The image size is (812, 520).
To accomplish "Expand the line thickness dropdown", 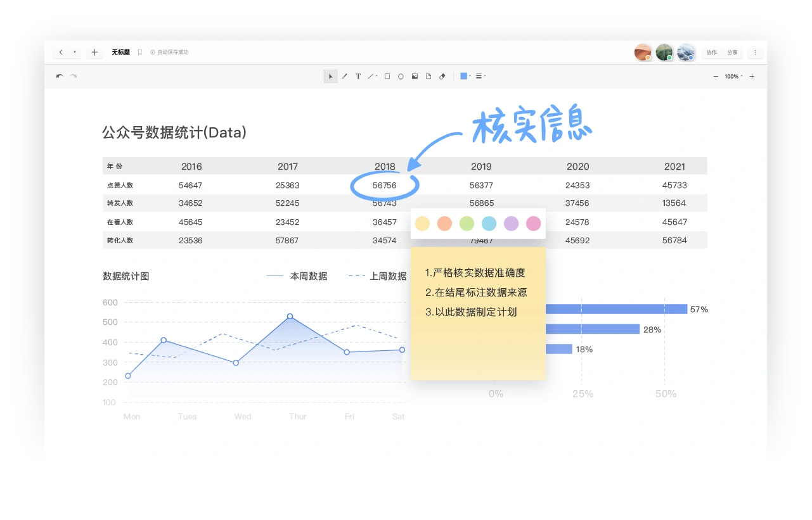I will [x=481, y=76].
